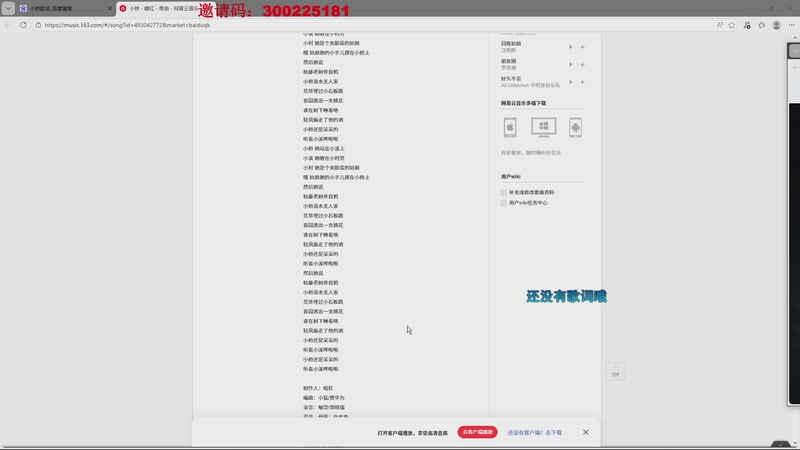Image resolution: width=800 pixels, height=450 pixels.
Task: Open the 用户wiki任务中心 link
Action: click(x=528, y=203)
